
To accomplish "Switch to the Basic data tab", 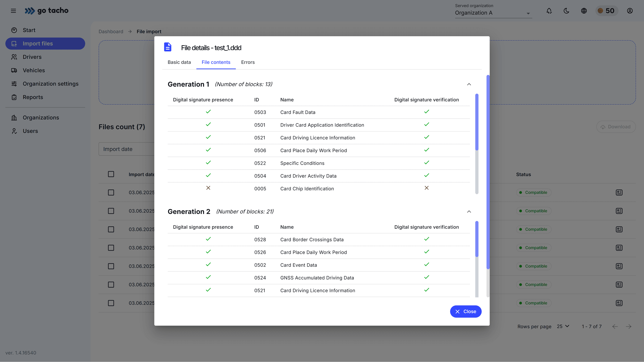I will (179, 62).
